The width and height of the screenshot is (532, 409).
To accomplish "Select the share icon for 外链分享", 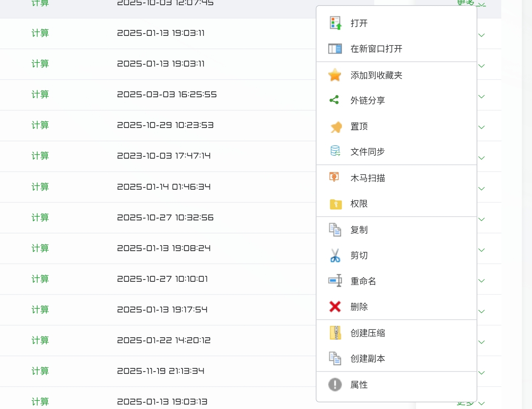I will [x=335, y=100].
